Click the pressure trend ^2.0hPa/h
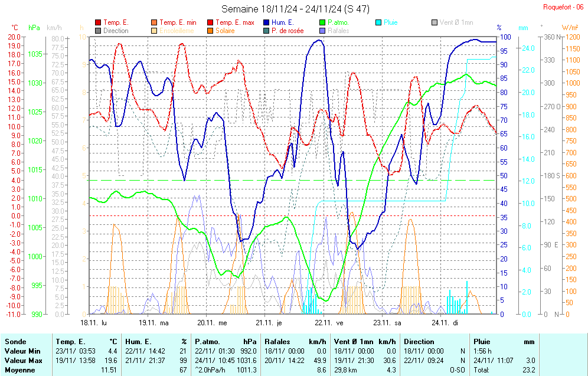This screenshot has width=588, height=376. pyautogui.click(x=210, y=370)
